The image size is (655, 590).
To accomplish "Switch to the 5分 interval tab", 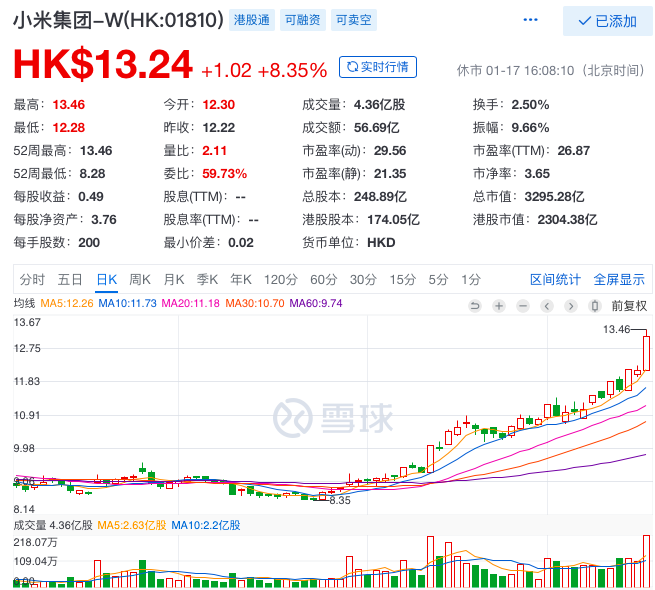I will point(438,279).
